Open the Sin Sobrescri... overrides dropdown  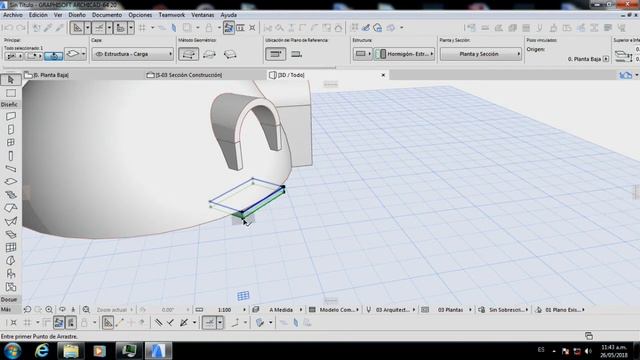click(508, 310)
